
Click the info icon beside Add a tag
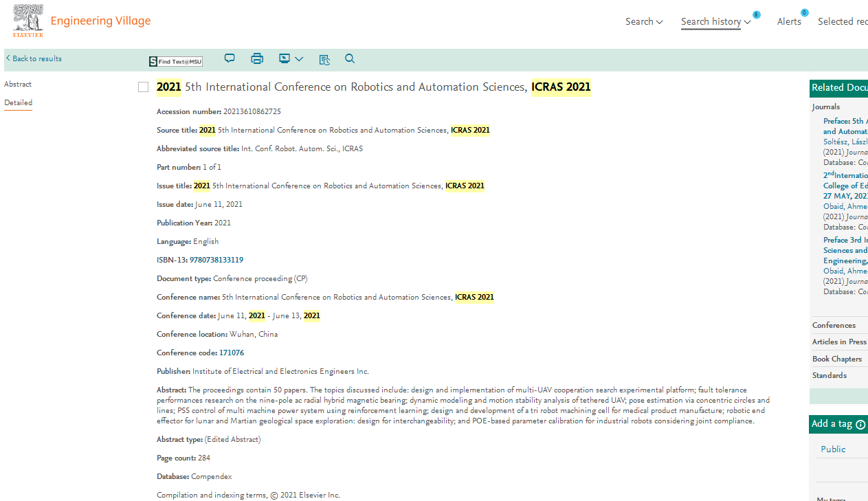tap(860, 424)
